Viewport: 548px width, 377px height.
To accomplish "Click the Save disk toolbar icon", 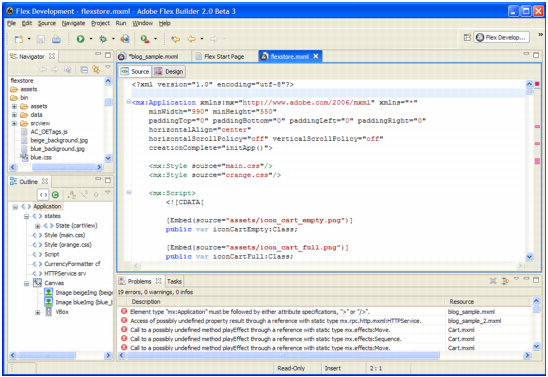I will click(41, 39).
